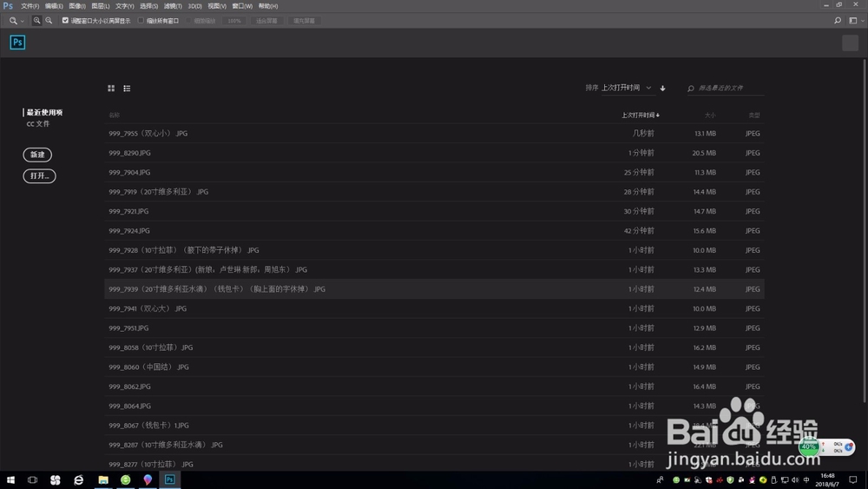868x489 pixels.
Task: Select the 最近使用项 tab
Action: (x=44, y=112)
